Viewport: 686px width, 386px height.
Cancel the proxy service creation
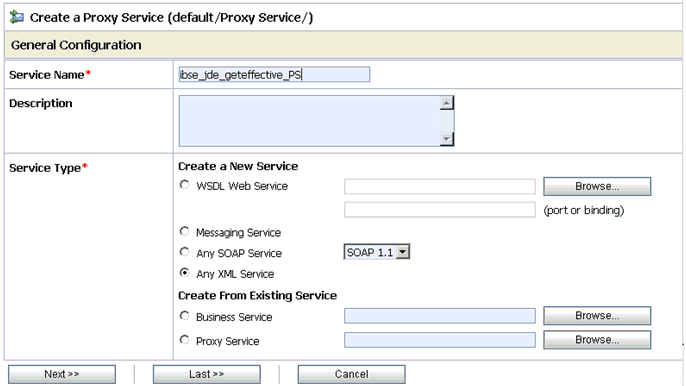point(351,374)
